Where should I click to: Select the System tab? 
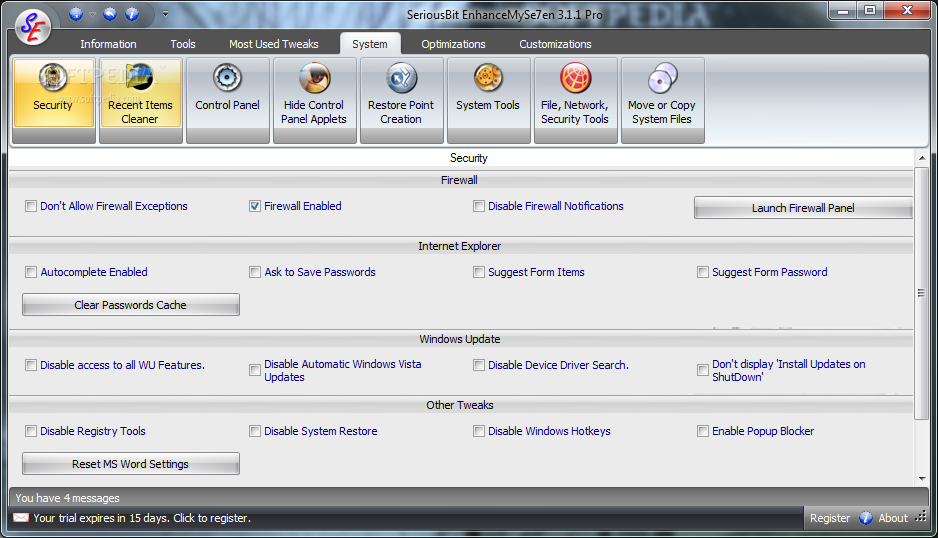370,44
